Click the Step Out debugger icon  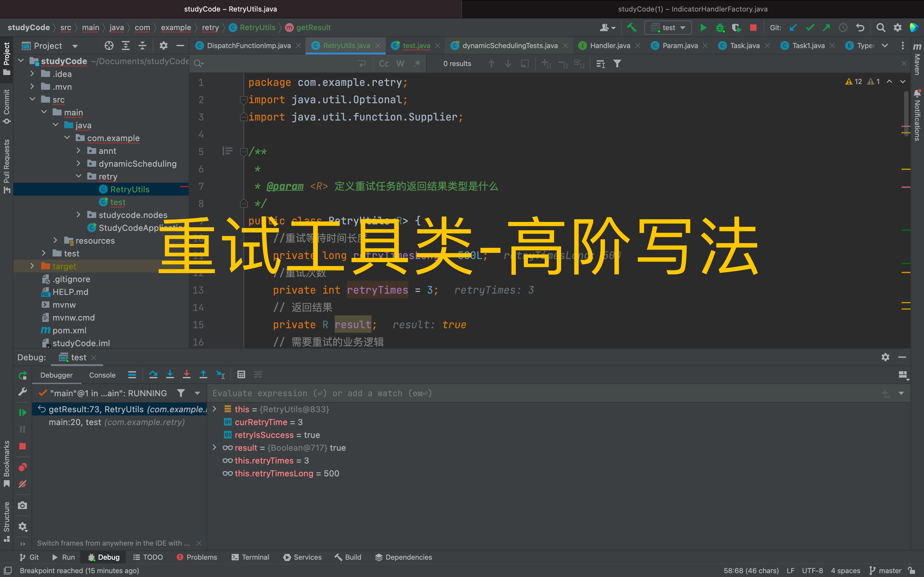tap(203, 376)
